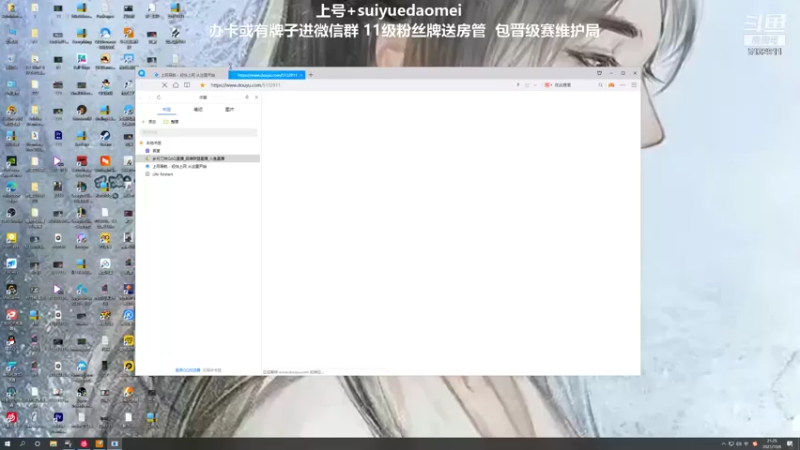The image size is (800, 450).
Task: Switch to the first tab 上网导航
Action: pos(187,75)
